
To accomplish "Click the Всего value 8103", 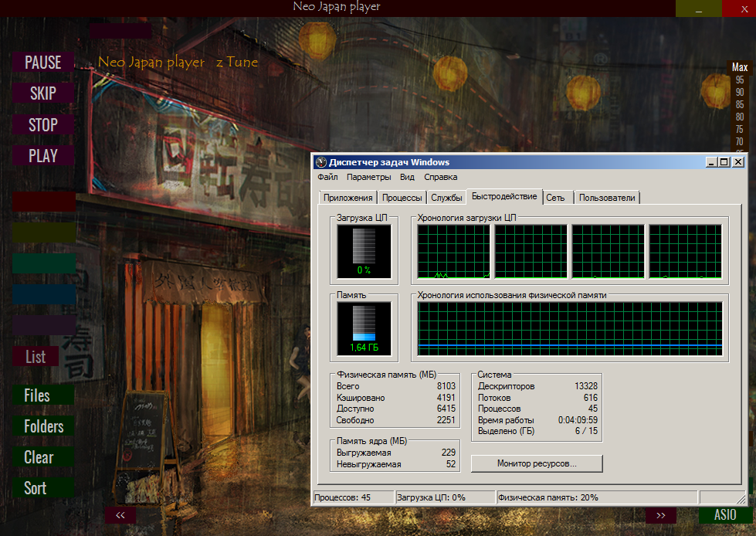I will 446,386.
